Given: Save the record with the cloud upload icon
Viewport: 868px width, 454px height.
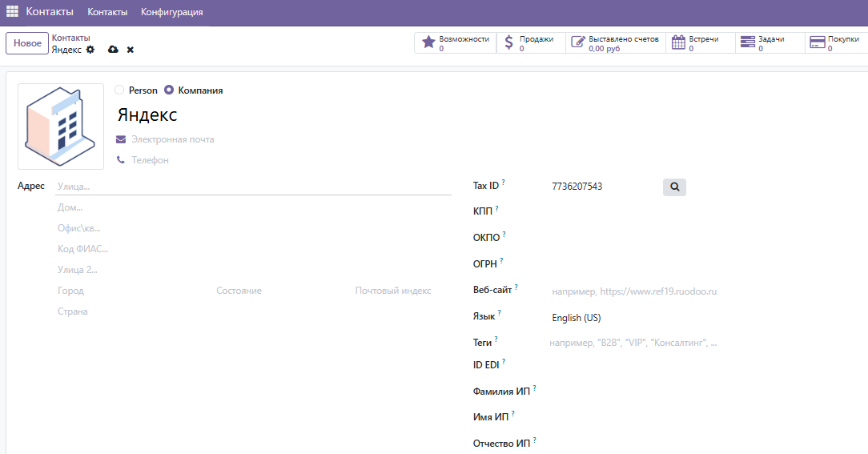Looking at the screenshot, I should coord(113,50).
